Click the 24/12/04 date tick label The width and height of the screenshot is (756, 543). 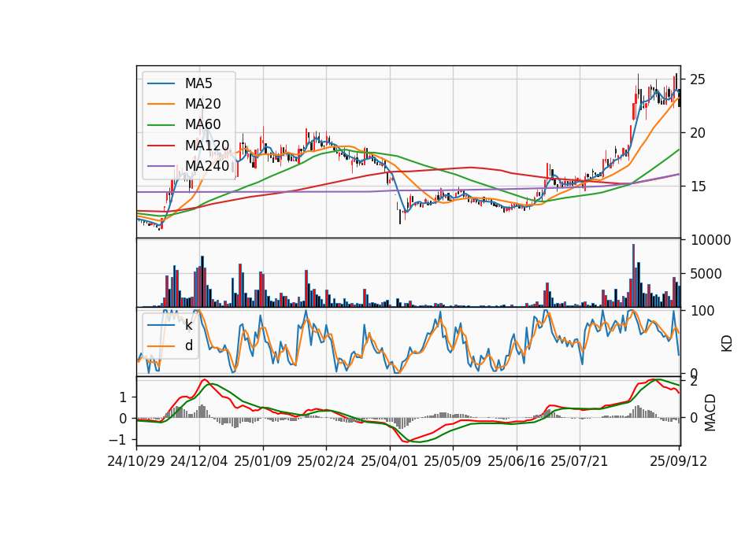click(x=199, y=461)
